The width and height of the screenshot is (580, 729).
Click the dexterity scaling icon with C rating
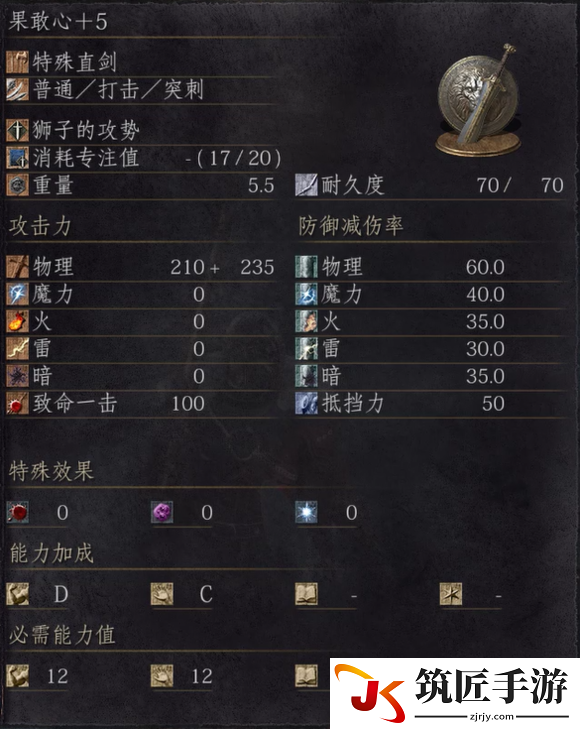tap(162, 594)
